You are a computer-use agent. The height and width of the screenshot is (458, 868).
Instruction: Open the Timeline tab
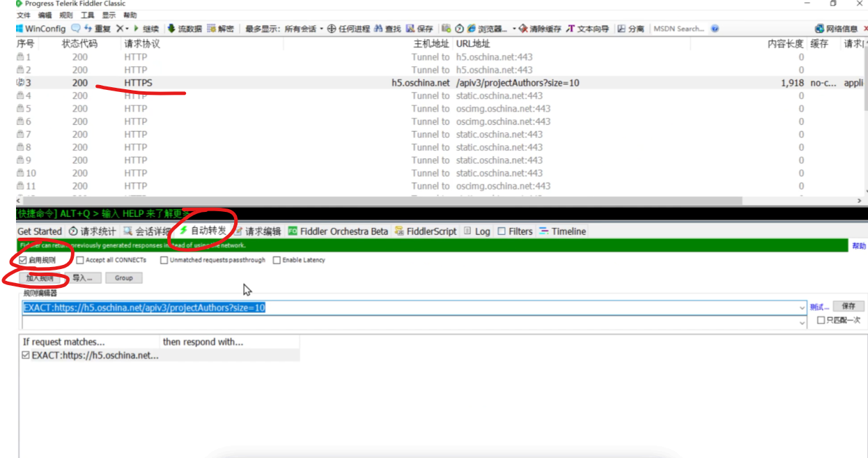tap(563, 231)
